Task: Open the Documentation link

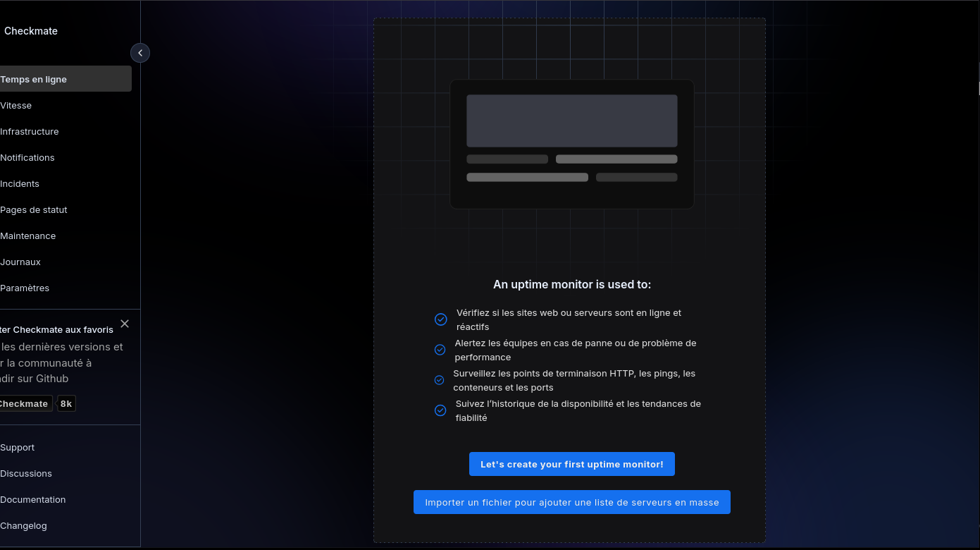Action: 33,499
